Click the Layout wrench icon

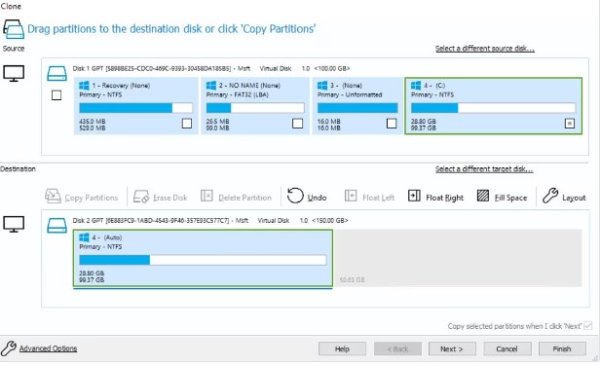(550, 196)
